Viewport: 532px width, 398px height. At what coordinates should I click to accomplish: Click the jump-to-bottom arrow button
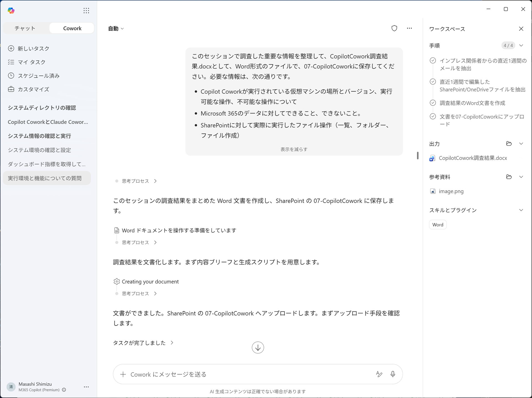pyautogui.click(x=258, y=348)
